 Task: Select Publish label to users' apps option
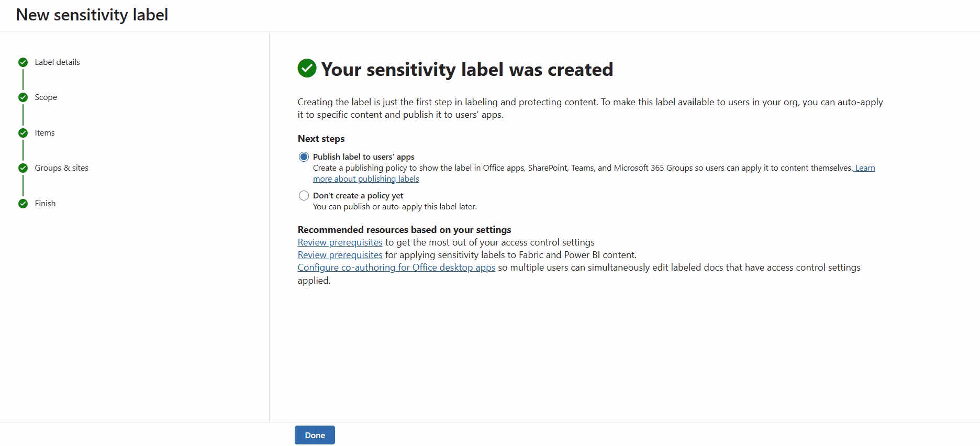tap(304, 157)
